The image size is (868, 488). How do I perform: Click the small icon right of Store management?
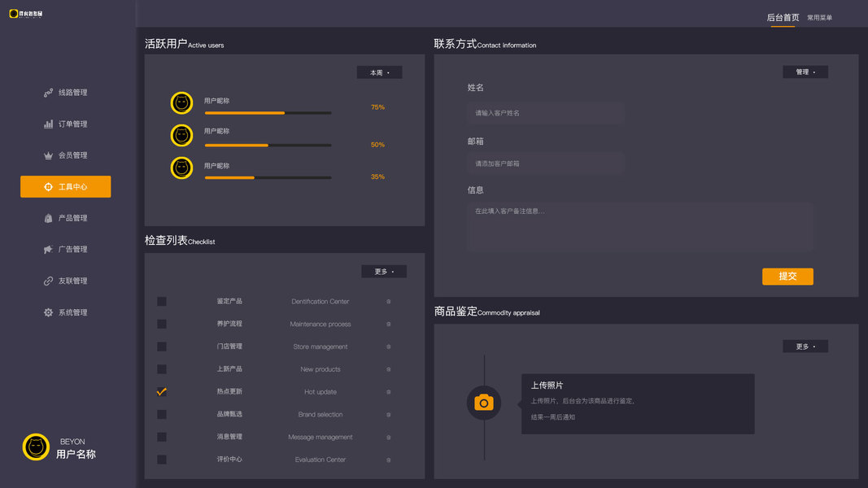[389, 347]
